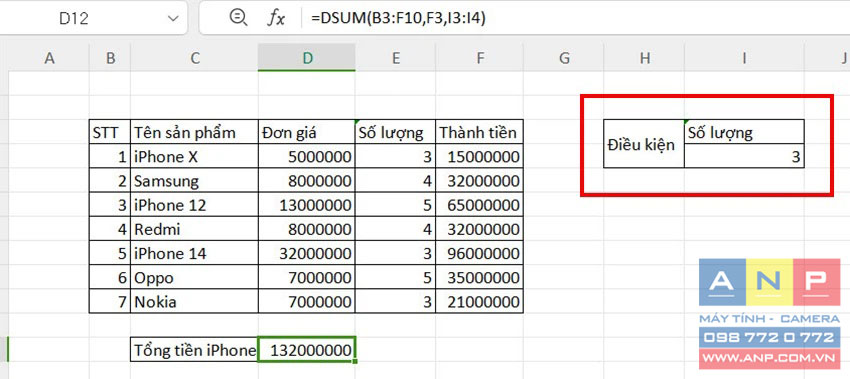
Task: Select column D header
Action: pos(307,58)
